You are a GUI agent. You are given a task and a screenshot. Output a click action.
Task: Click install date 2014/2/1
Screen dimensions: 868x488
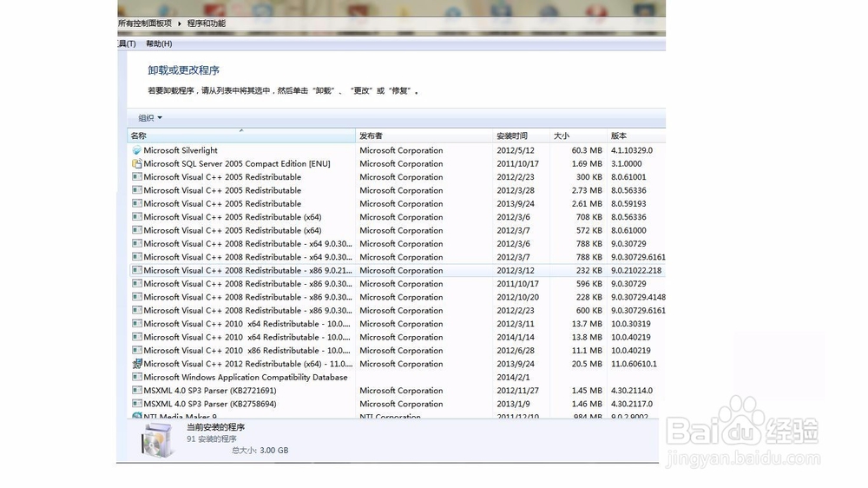coord(513,377)
